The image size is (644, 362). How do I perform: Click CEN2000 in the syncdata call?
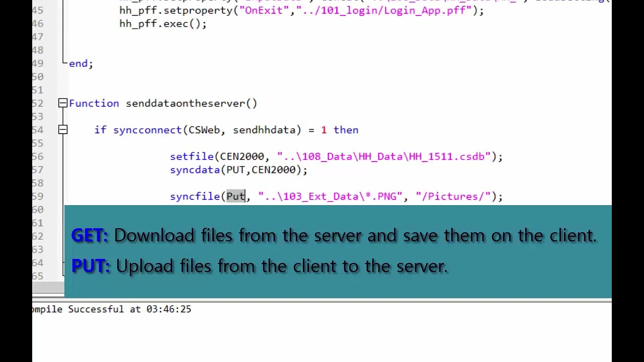tap(273, 170)
